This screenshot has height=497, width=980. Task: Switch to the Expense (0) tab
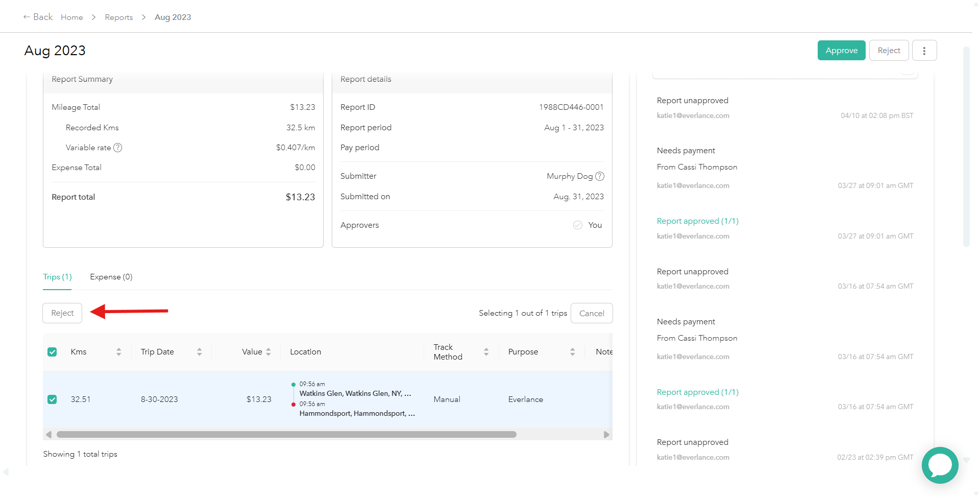point(111,277)
